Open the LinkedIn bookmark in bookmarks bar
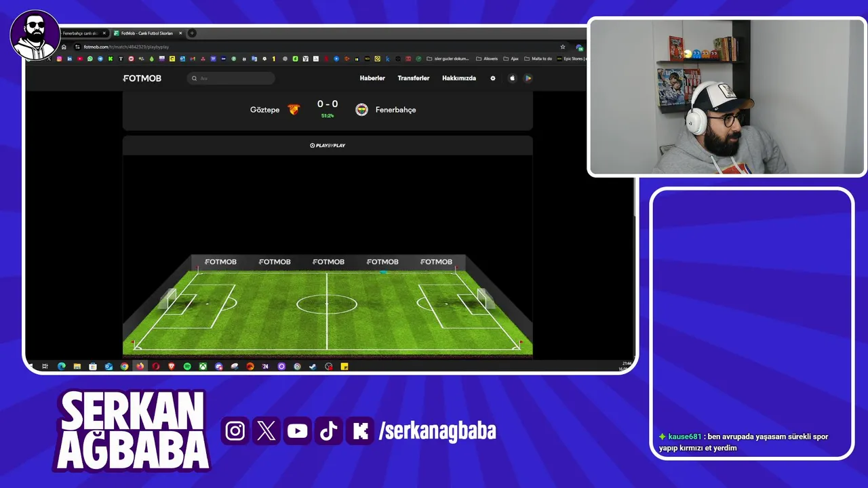Image resolution: width=868 pixels, height=488 pixels. point(69,59)
